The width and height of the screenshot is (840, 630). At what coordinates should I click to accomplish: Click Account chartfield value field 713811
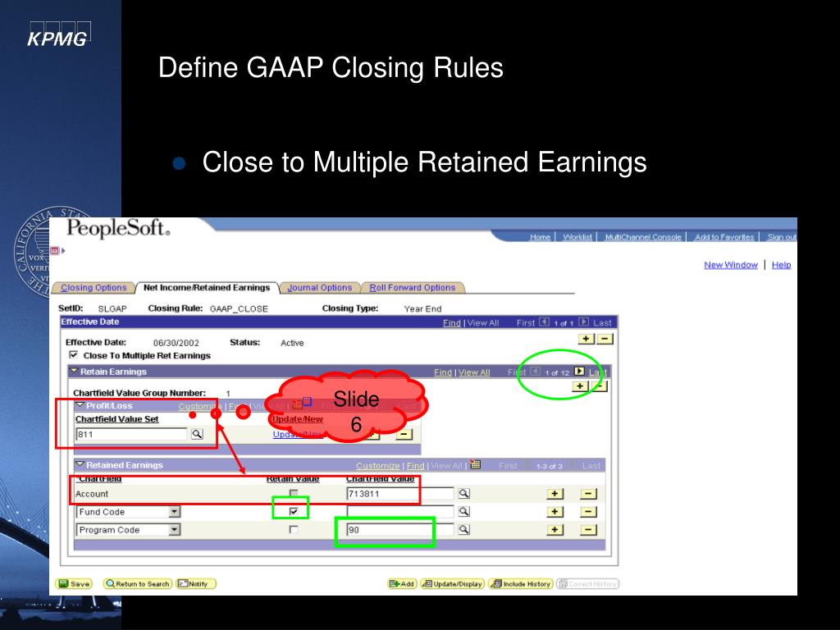pyautogui.click(x=400, y=493)
